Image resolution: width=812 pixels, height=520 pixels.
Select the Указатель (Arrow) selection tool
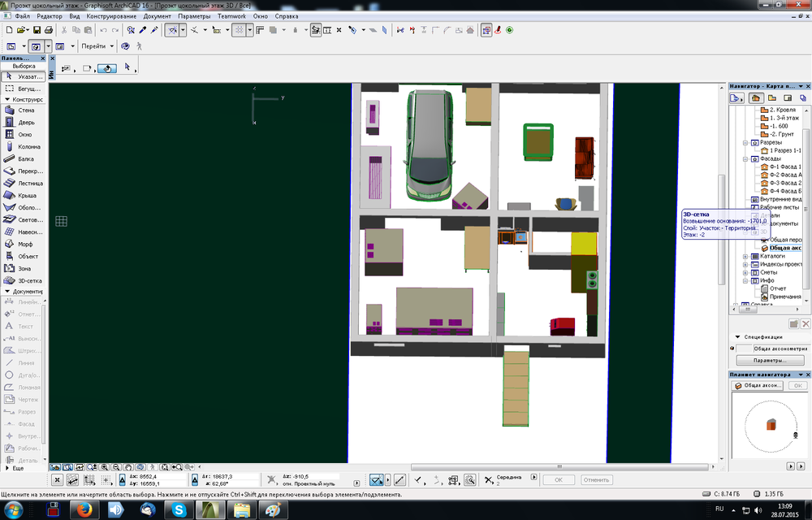click(x=23, y=76)
